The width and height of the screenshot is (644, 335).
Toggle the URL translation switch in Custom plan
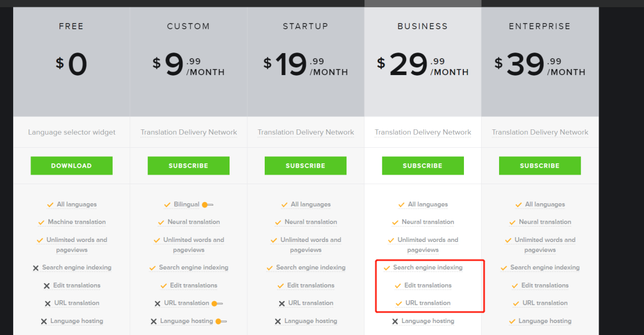[217, 303]
